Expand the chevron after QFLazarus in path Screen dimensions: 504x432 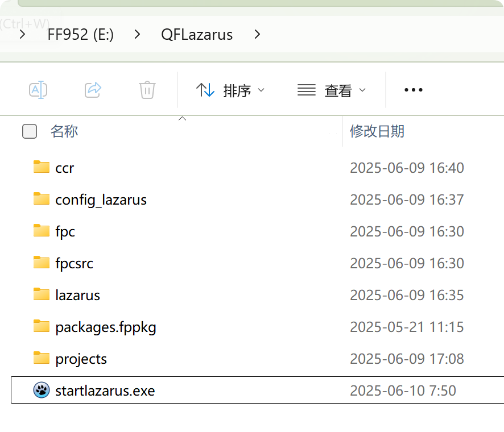[258, 35]
